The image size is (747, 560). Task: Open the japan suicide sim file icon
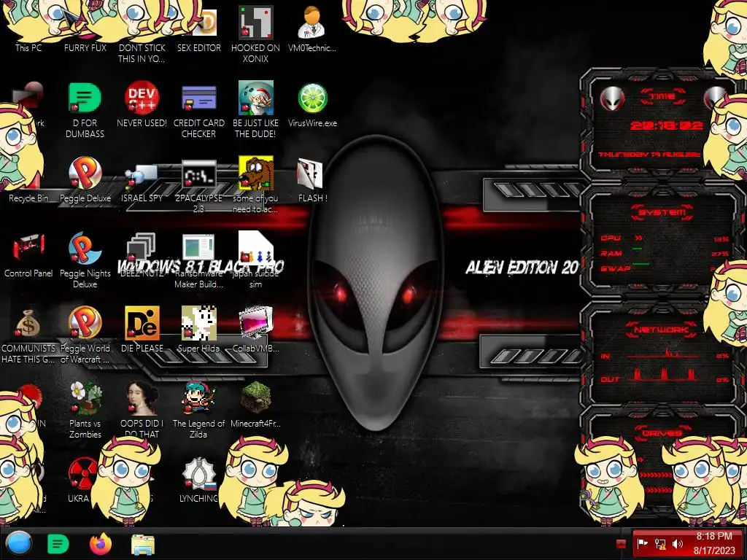256,248
